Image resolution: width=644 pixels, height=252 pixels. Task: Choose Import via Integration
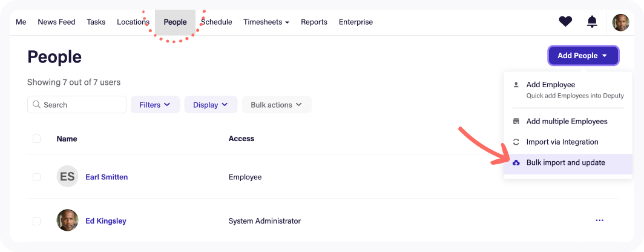coord(568,142)
